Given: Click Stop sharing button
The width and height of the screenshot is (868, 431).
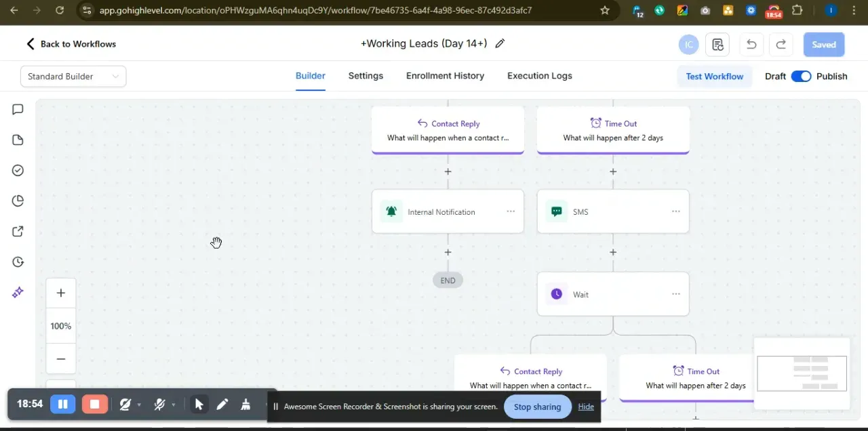Looking at the screenshot, I should tap(537, 407).
